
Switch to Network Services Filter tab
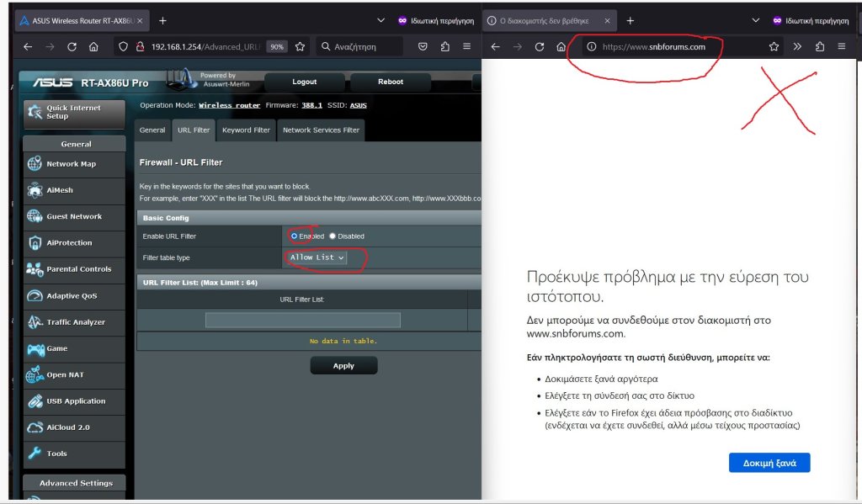click(x=321, y=130)
